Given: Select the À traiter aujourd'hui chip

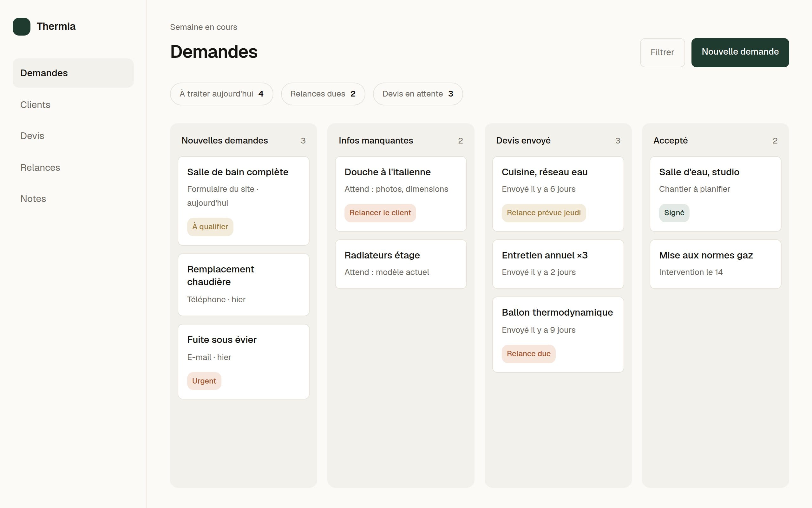Looking at the screenshot, I should (x=221, y=94).
